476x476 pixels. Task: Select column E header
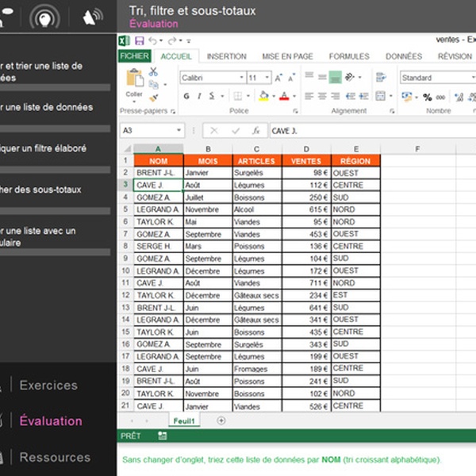(355, 149)
